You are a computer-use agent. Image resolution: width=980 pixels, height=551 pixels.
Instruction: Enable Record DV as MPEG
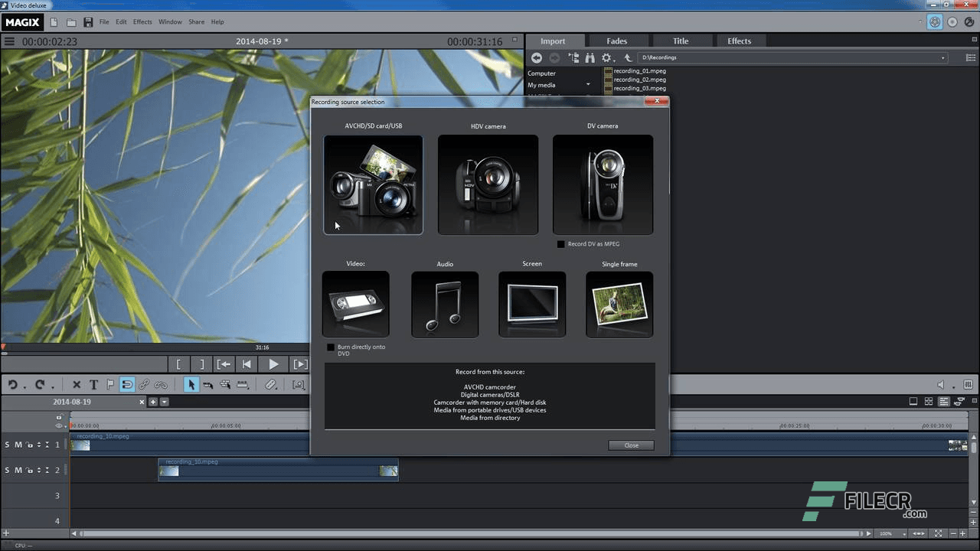click(561, 243)
